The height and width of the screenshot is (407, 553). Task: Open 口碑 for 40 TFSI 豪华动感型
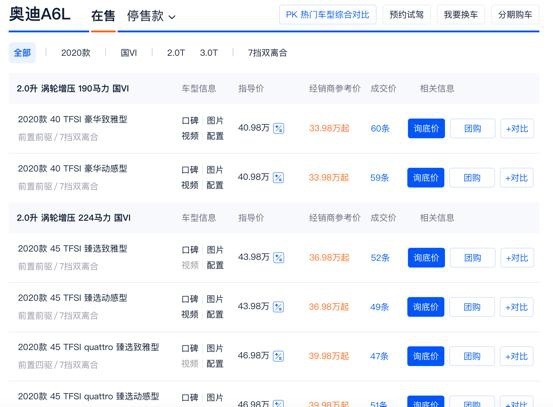(x=190, y=170)
